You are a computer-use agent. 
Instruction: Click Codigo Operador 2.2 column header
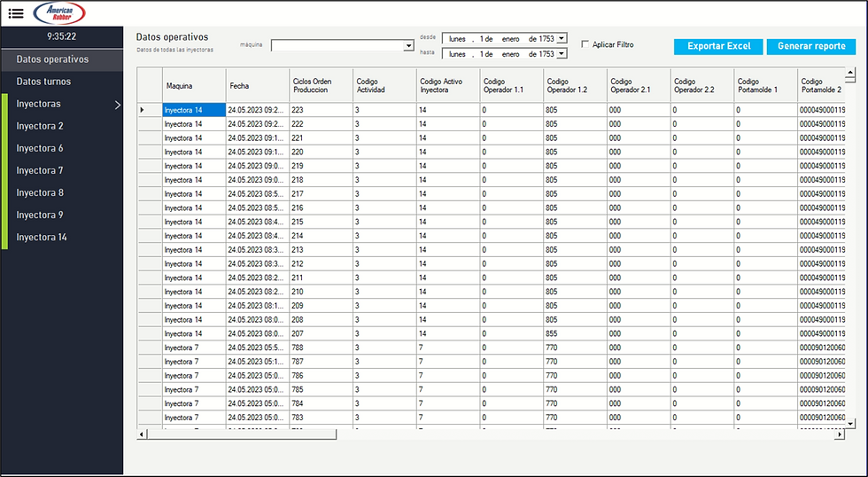701,86
